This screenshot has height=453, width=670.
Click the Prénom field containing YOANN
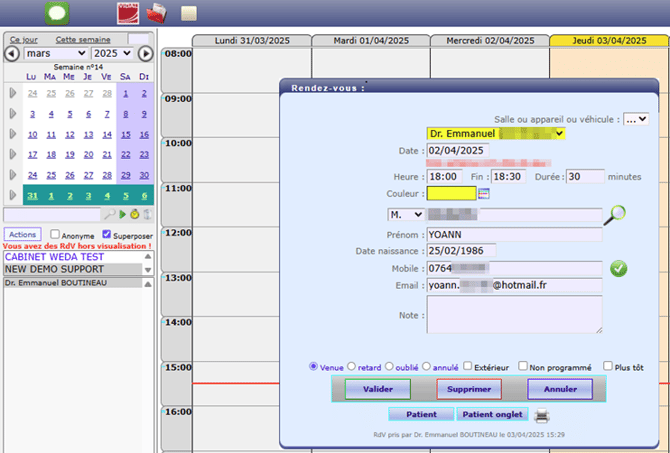[514, 235]
